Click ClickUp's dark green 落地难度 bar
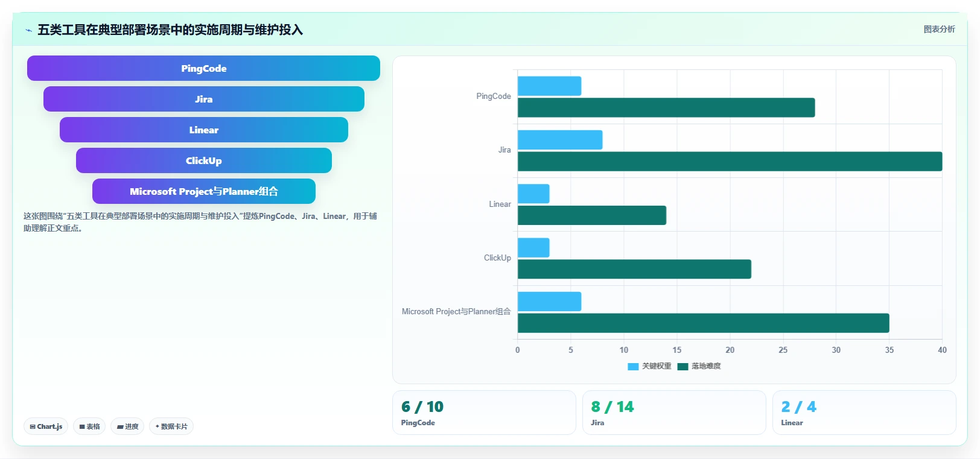The height and width of the screenshot is (459, 980). point(634,269)
